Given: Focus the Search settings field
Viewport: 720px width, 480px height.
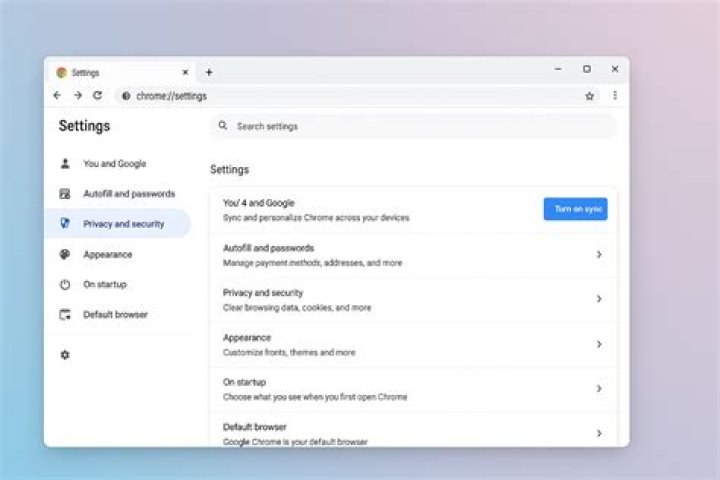Looking at the screenshot, I should click(413, 126).
